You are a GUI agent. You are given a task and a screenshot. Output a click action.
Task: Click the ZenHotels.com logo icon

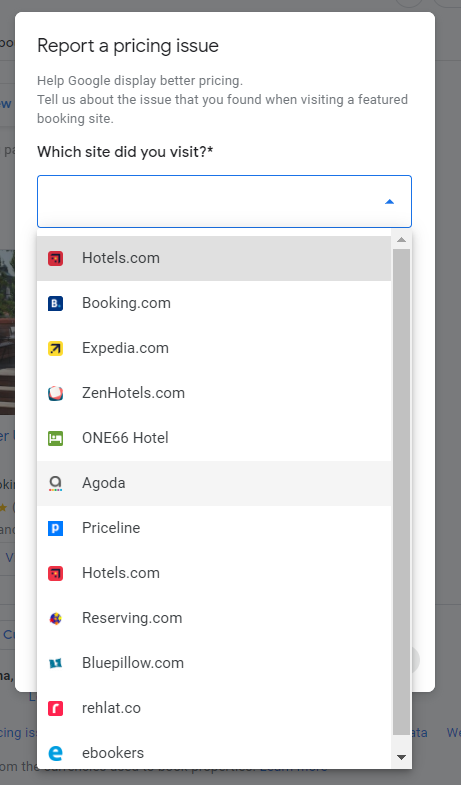pos(56,394)
